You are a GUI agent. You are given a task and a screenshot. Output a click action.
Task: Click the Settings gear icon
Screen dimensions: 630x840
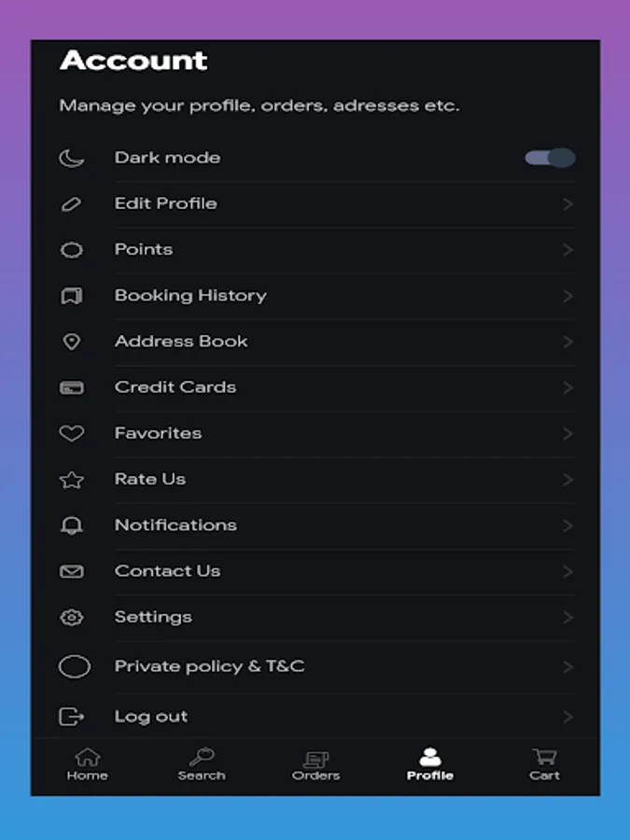[x=72, y=617]
